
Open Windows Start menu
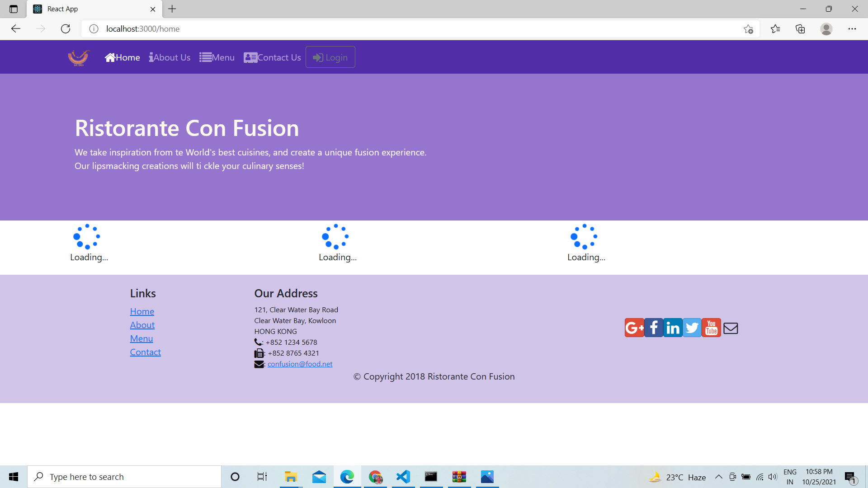point(14,477)
